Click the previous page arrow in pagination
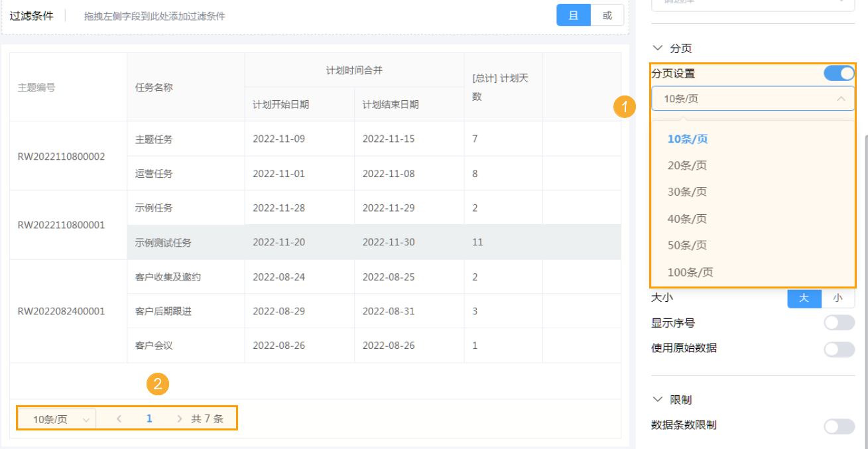This screenshot has height=449, width=868. (x=119, y=418)
